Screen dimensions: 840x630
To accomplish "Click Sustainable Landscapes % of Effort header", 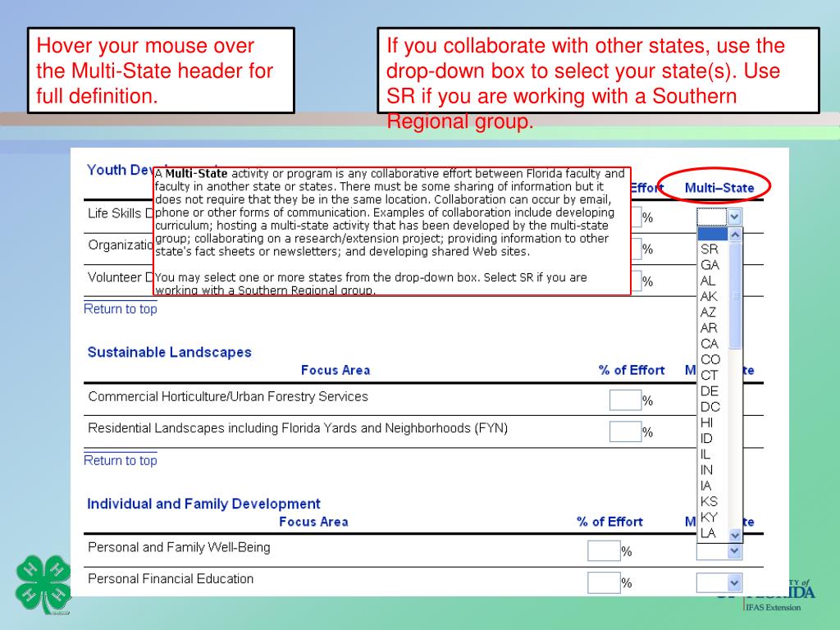I will click(631, 370).
